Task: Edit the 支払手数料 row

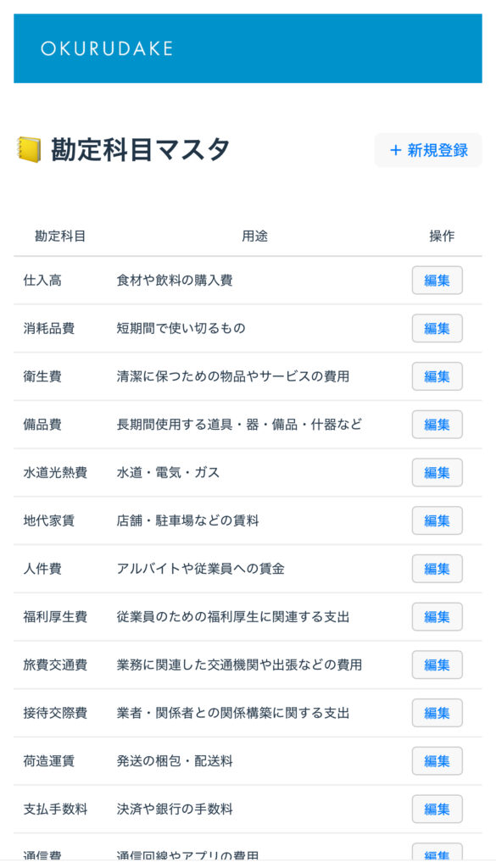Action: point(437,810)
